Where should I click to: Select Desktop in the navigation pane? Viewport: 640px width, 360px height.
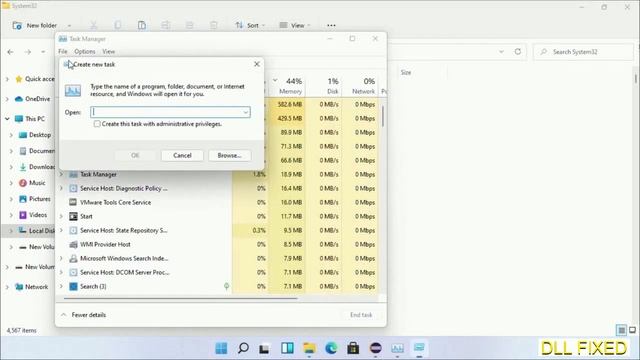(35, 135)
